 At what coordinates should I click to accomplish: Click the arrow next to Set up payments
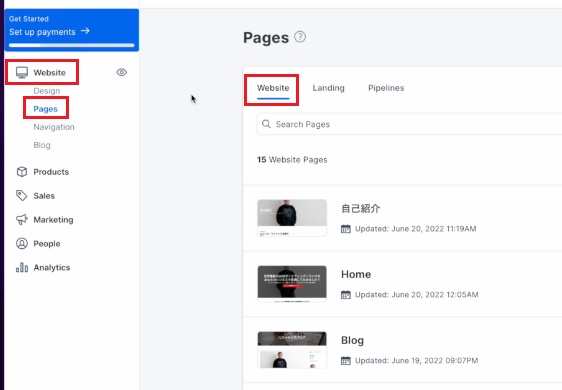point(85,31)
